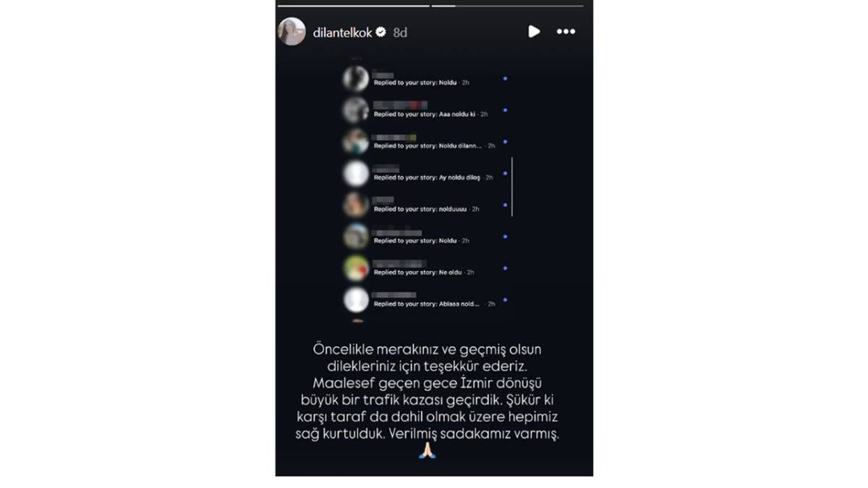868x488 pixels.
Task: Play the story with the play button
Action: click(534, 32)
